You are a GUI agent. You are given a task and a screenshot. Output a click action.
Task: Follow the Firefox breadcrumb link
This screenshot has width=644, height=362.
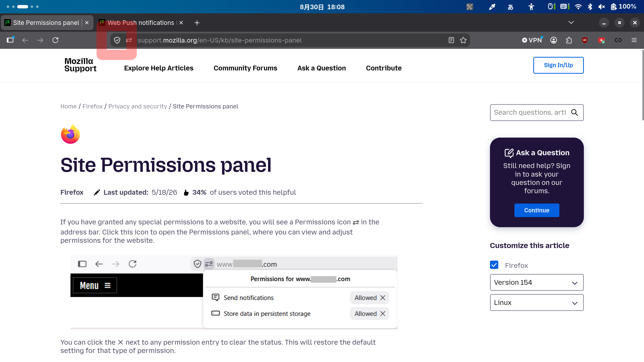pyautogui.click(x=92, y=106)
